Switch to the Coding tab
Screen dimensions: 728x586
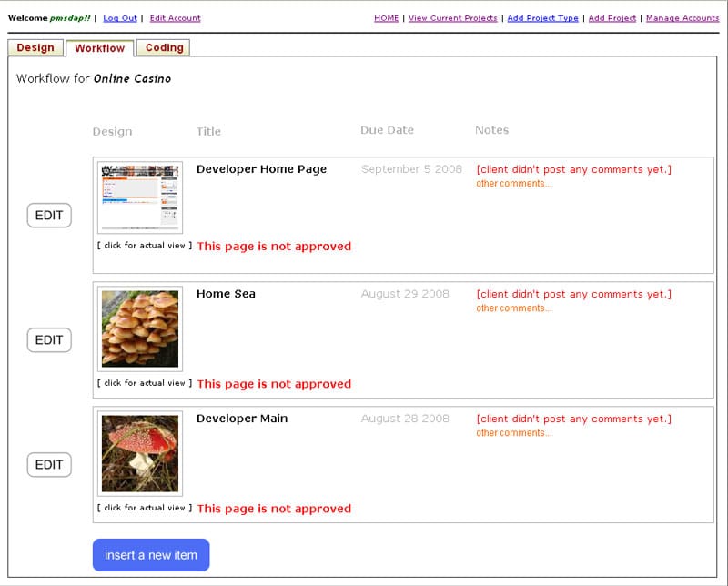(164, 48)
